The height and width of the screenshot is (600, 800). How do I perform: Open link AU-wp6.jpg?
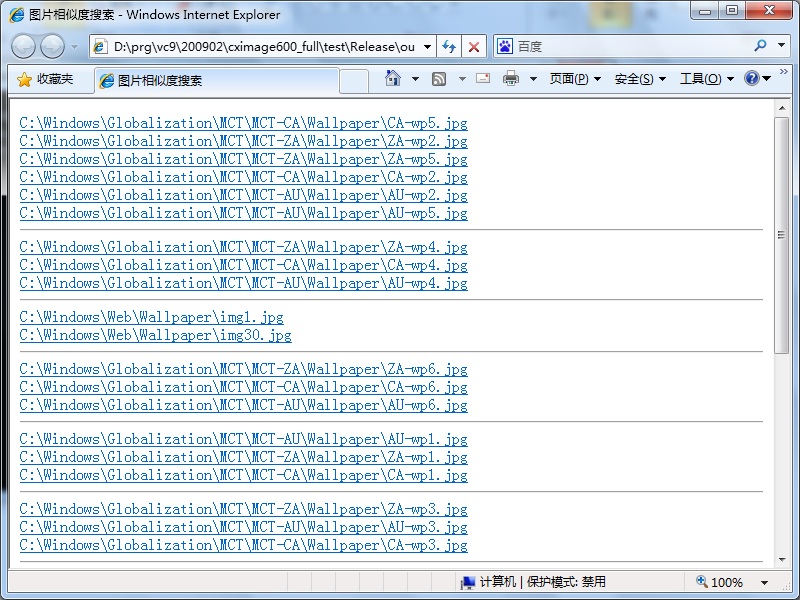(243, 405)
